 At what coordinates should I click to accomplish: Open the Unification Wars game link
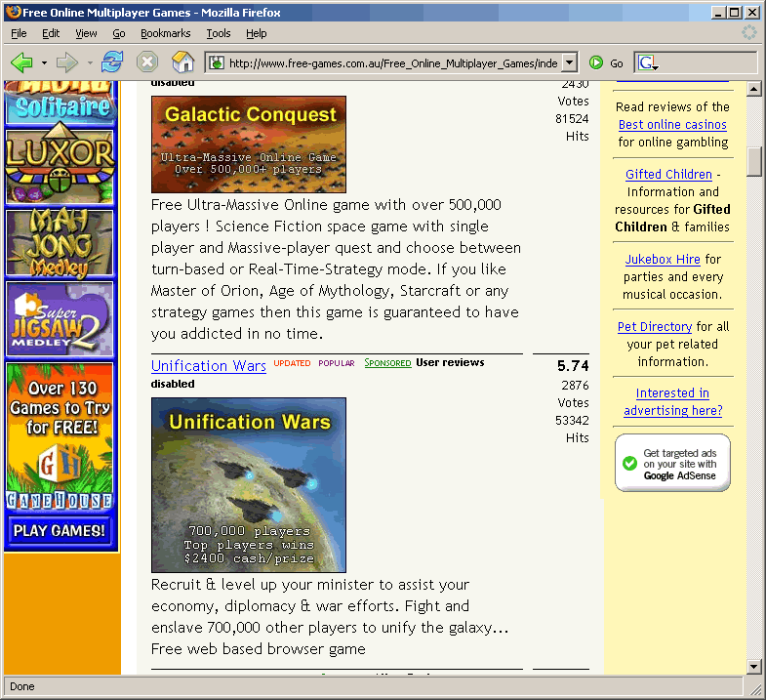coord(209,366)
